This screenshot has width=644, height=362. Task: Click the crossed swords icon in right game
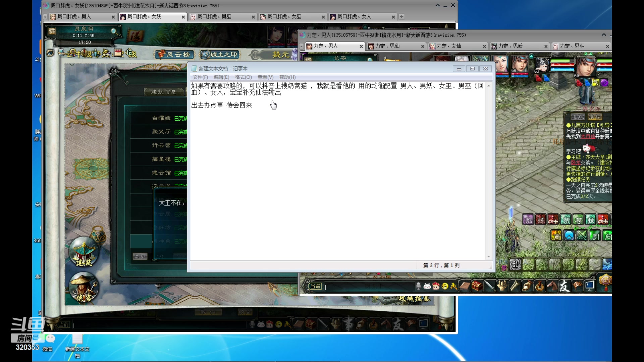coord(582,236)
